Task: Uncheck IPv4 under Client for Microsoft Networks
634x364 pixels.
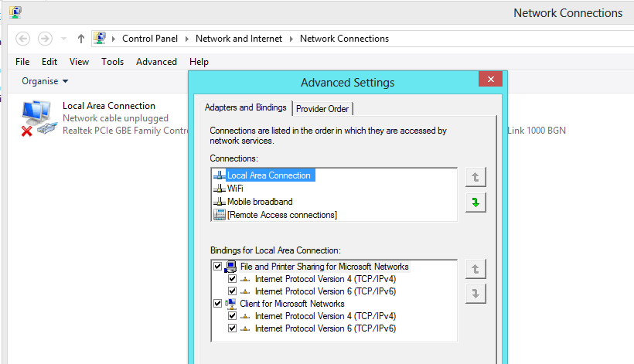Action: [x=232, y=315]
